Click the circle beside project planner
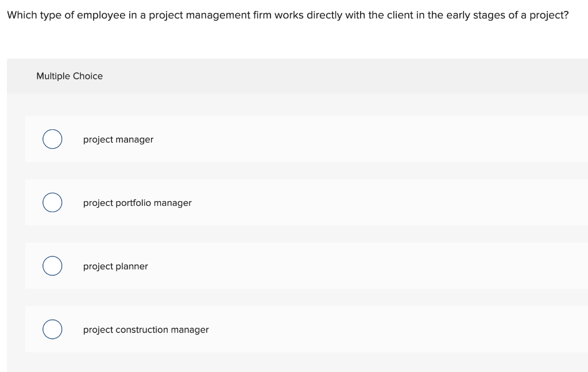Image resolution: width=588 pixels, height=372 pixels. pyautogui.click(x=52, y=266)
